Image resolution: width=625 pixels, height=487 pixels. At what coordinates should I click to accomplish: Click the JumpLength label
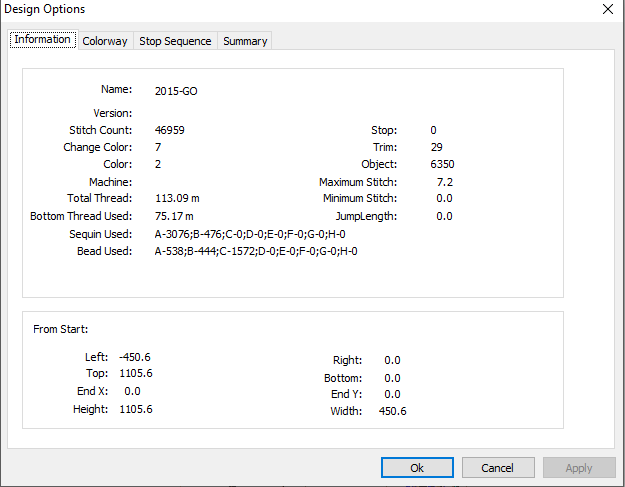(x=366, y=216)
